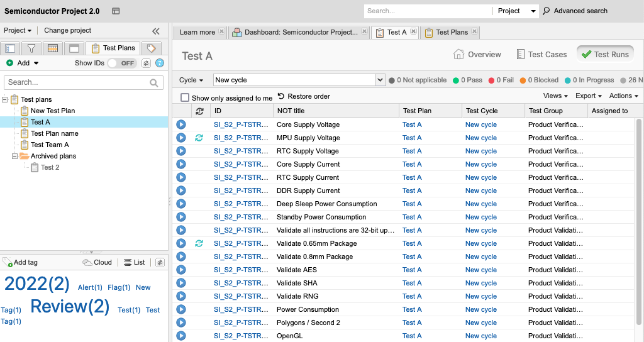Check Show only assigned to me
Viewport: 644px width, 342px height.
coord(185,97)
